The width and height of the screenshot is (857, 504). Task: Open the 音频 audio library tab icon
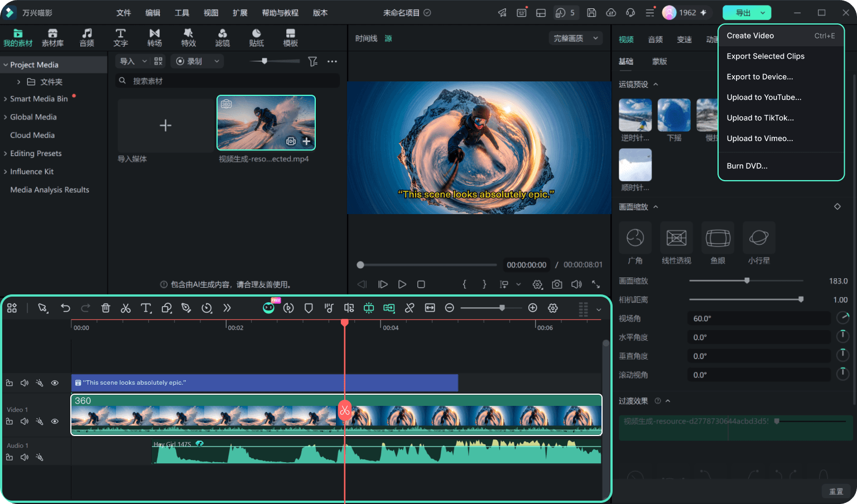86,37
